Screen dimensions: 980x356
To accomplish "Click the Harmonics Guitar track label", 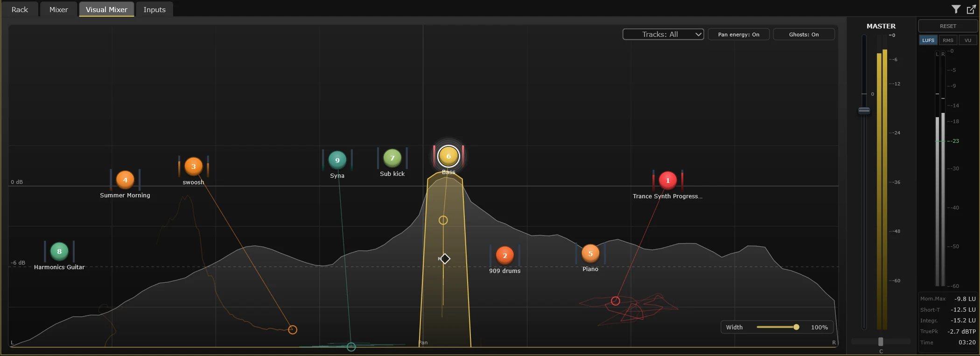I will pos(59,267).
